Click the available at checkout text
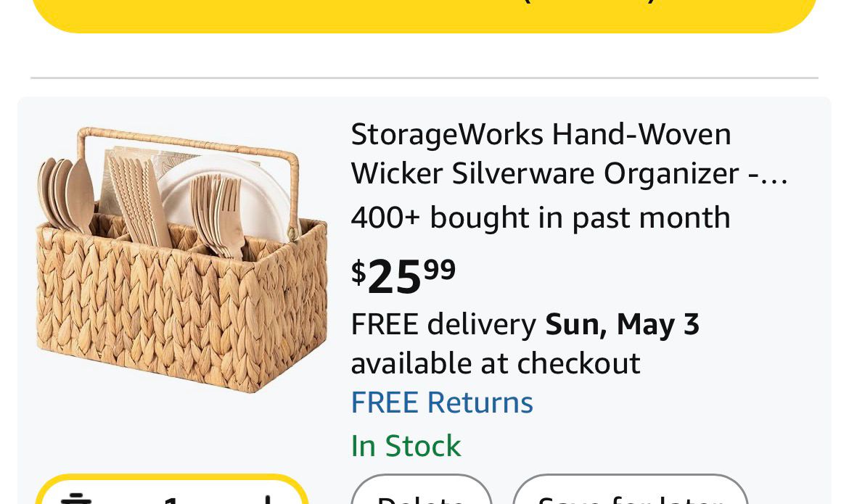This screenshot has height=504, width=849. click(495, 363)
